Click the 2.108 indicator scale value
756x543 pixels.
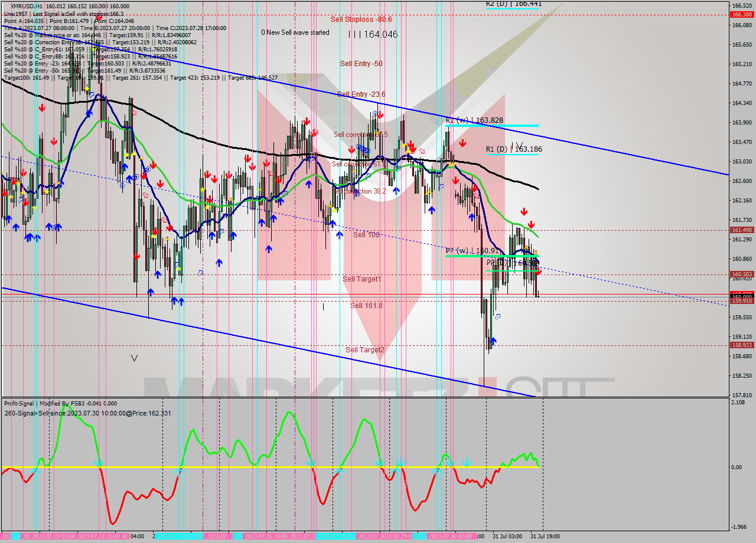[738, 403]
